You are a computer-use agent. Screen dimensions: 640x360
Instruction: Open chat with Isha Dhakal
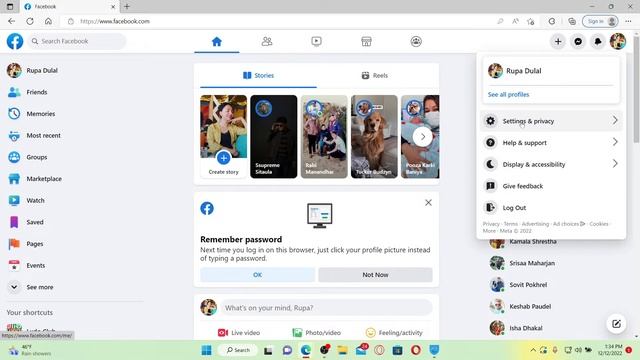point(516,328)
